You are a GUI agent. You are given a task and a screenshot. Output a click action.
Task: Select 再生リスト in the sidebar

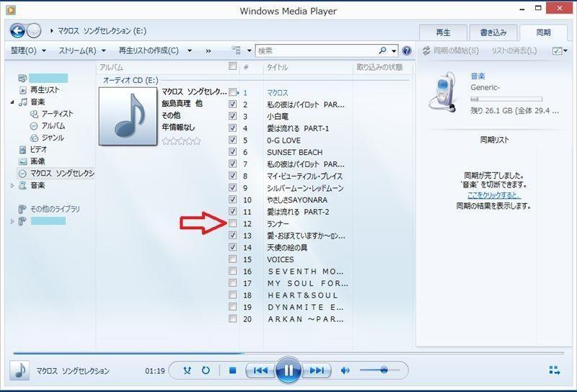[40, 90]
